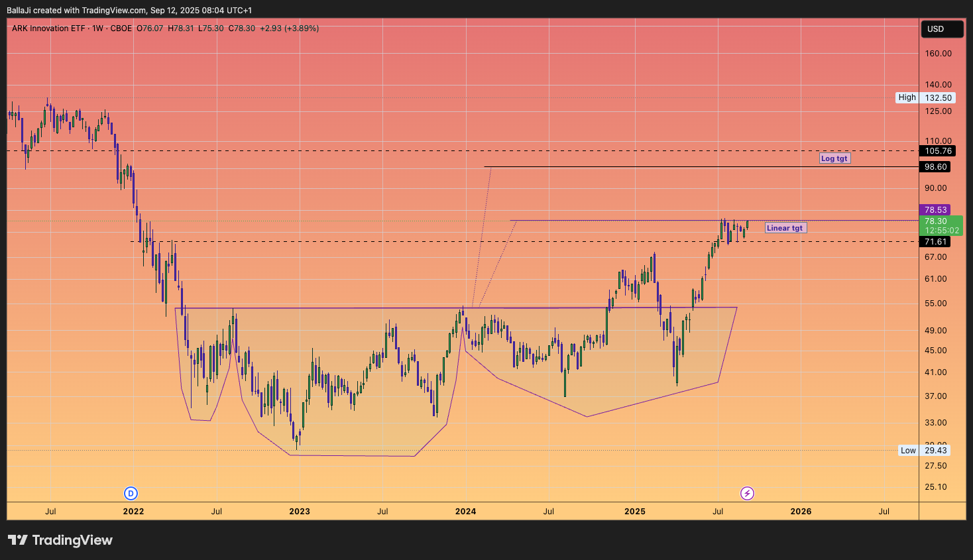Click the 2024 label on time axis
973x560 pixels.
click(466, 512)
